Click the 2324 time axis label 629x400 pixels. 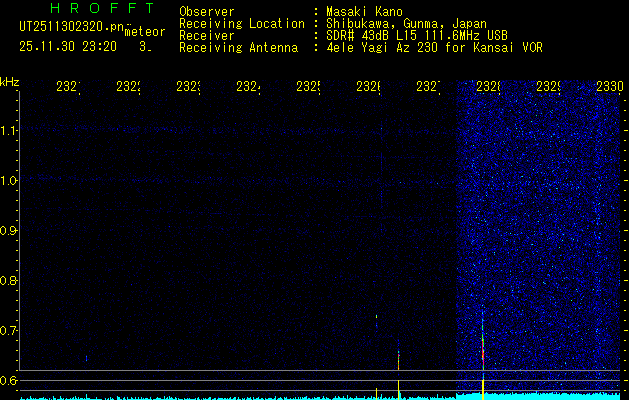tap(248, 86)
